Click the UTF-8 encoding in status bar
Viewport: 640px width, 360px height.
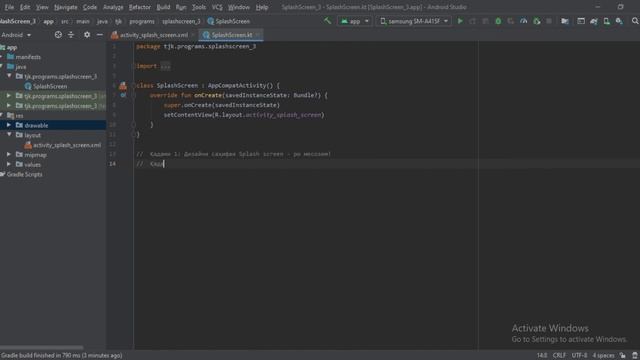pyautogui.click(x=579, y=356)
